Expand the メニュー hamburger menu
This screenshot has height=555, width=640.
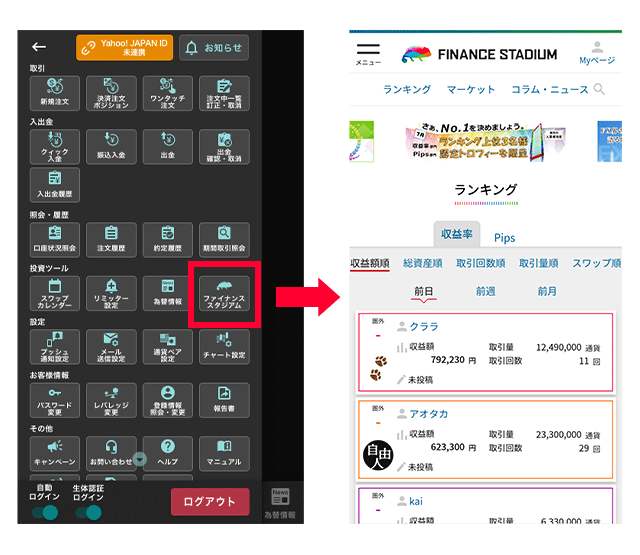point(368,53)
